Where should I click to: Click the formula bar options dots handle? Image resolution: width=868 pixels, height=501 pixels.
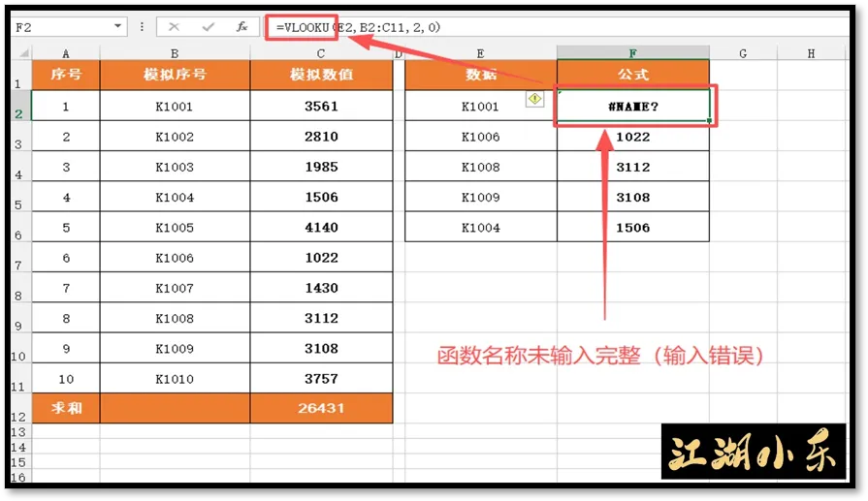pyautogui.click(x=142, y=26)
